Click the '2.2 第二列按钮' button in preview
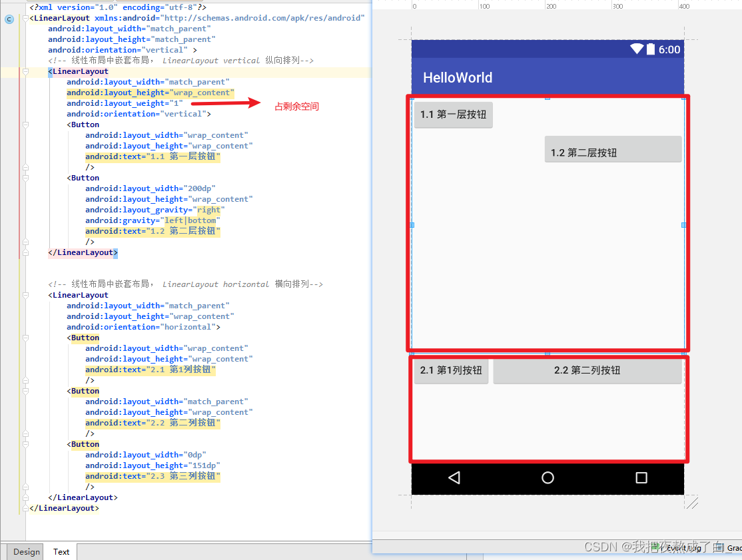The height and width of the screenshot is (560, 742). (x=587, y=371)
